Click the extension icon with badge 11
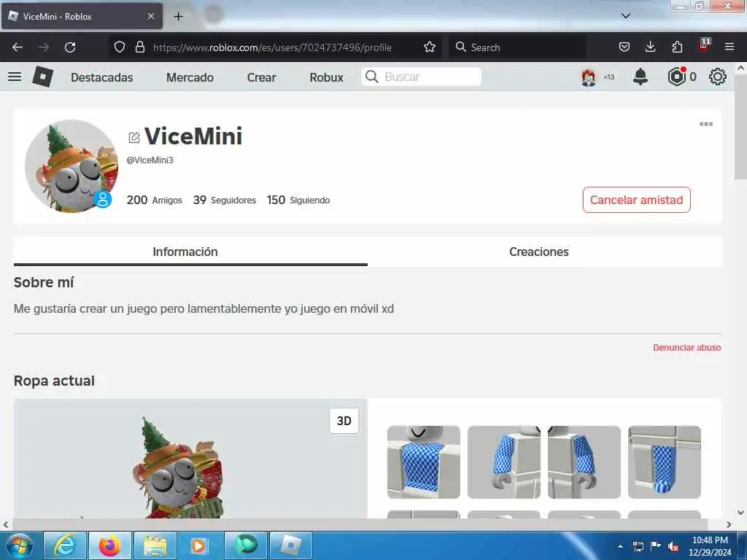Screen dimensions: 747x560 [x=704, y=46]
